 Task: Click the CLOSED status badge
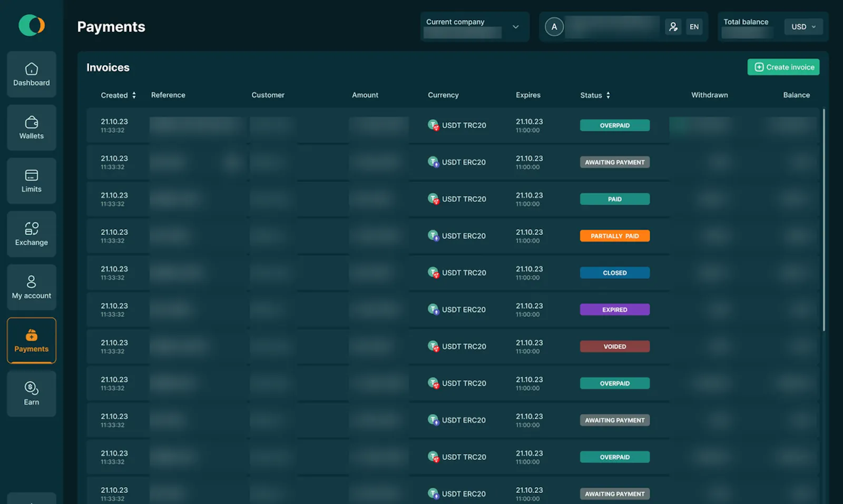(x=615, y=273)
